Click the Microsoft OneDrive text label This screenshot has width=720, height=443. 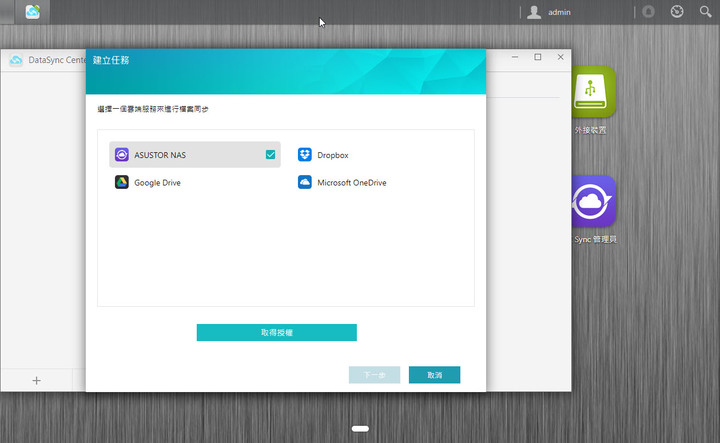(352, 183)
